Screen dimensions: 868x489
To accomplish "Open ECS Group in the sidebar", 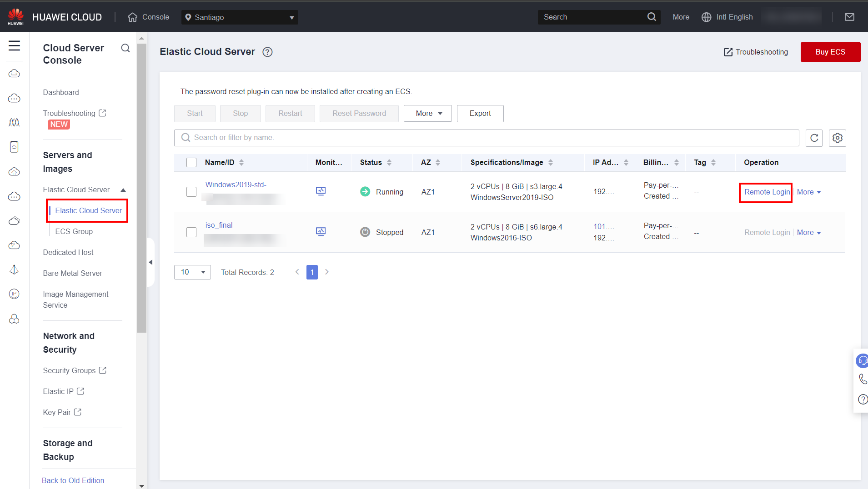I will 74,231.
